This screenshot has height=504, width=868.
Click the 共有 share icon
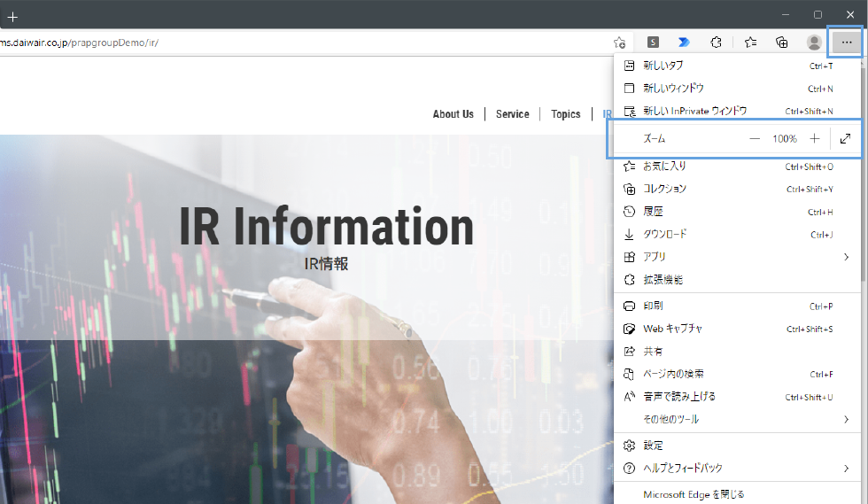(x=629, y=351)
